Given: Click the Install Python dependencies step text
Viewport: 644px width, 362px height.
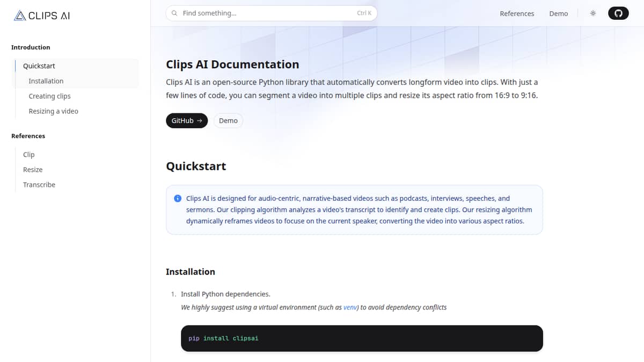Looking at the screenshot, I should coord(225,294).
